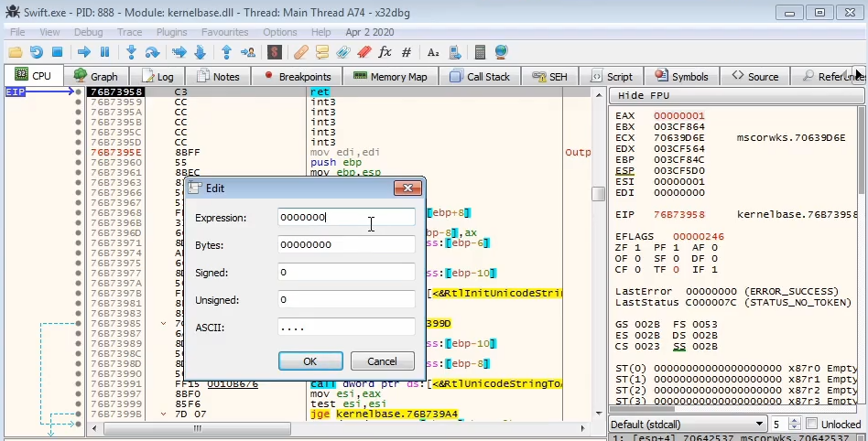Screen dimensions: 868x441
Task: Pause execution with the pause icon
Action: tap(104, 52)
